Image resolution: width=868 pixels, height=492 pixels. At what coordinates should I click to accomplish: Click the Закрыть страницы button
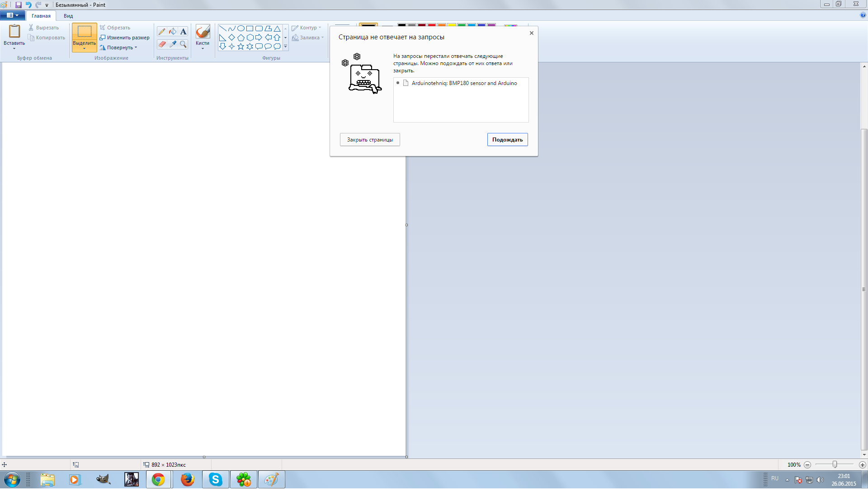(370, 140)
